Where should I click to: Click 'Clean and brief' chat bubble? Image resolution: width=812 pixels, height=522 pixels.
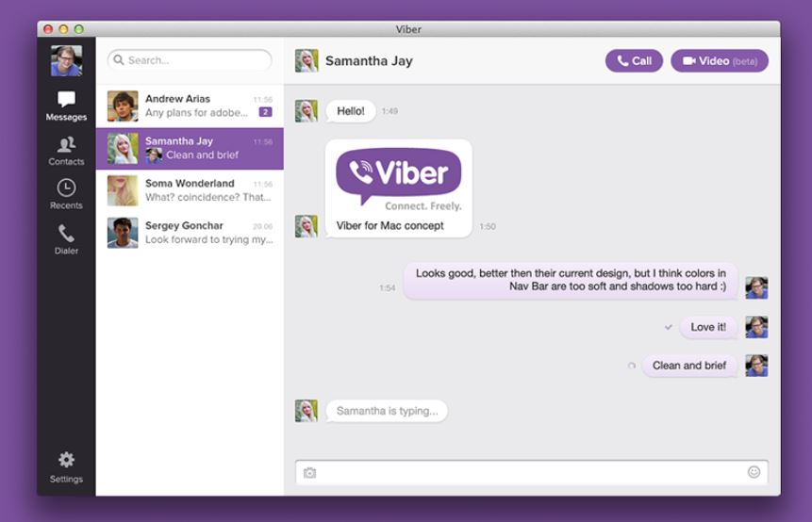tap(689, 366)
